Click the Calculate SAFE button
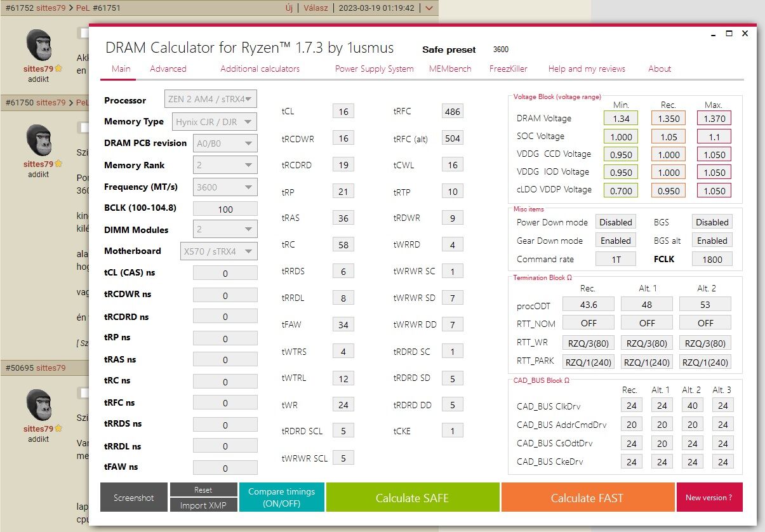The width and height of the screenshot is (765, 532). click(412, 498)
